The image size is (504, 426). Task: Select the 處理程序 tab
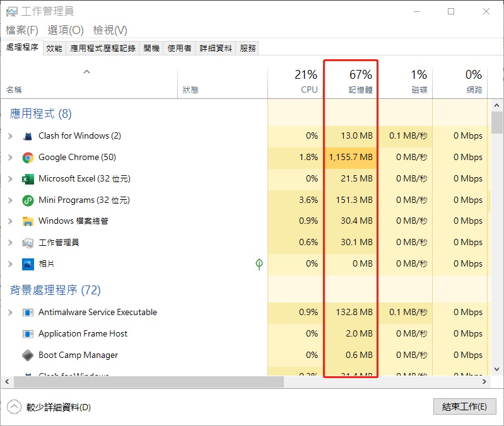coord(22,47)
